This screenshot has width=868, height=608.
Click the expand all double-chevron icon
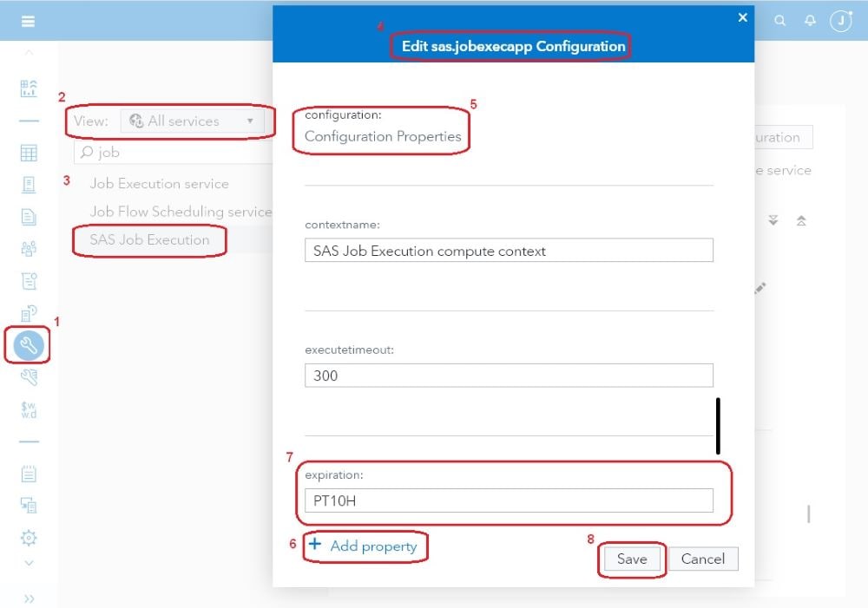coord(773,221)
